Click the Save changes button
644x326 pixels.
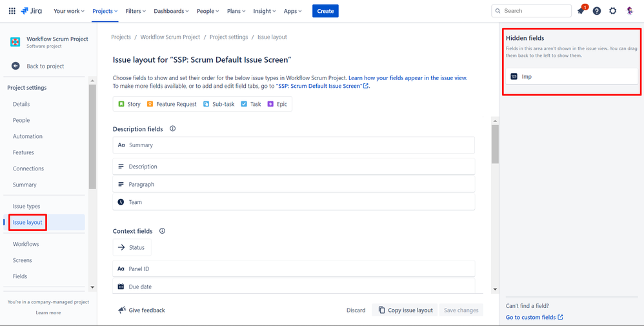click(461, 310)
